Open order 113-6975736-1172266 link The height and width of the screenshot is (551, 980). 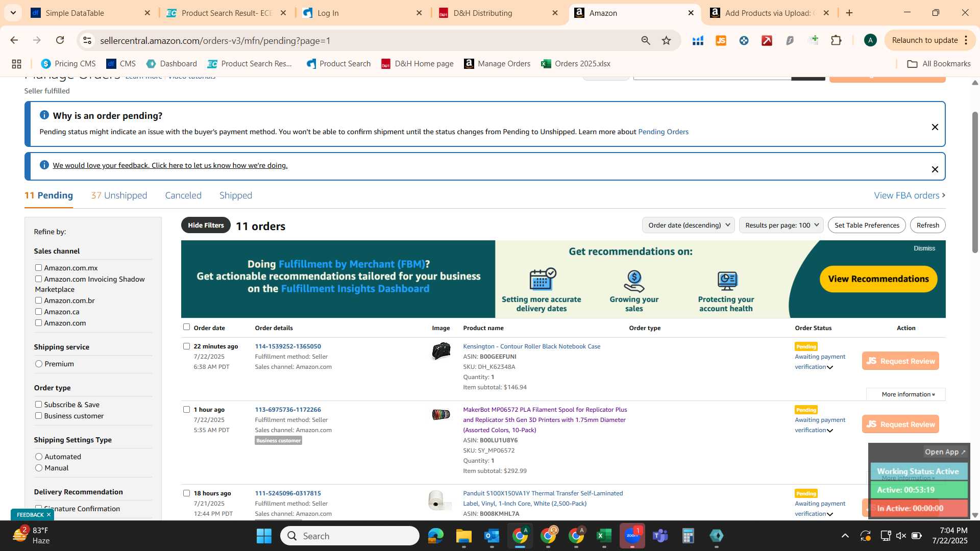tap(288, 410)
